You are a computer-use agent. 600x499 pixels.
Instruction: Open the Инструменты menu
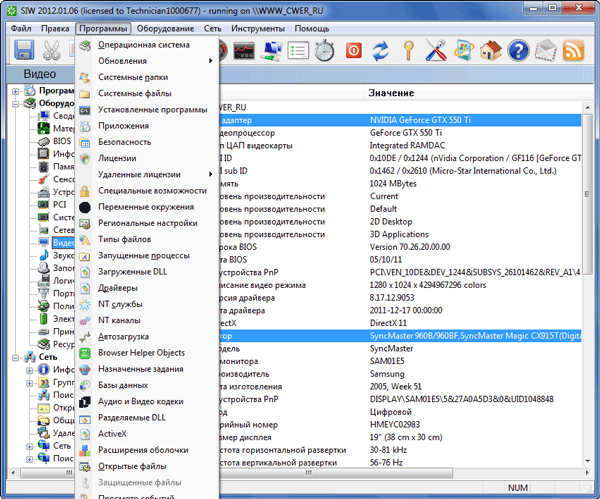pos(258,28)
